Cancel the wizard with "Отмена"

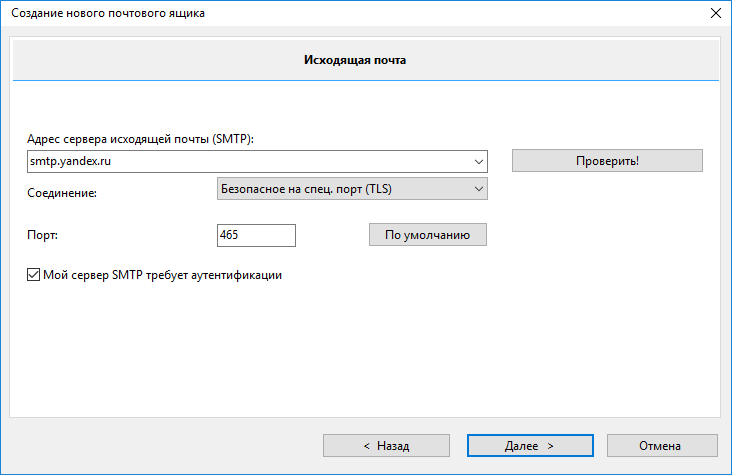(x=659, y=445)
